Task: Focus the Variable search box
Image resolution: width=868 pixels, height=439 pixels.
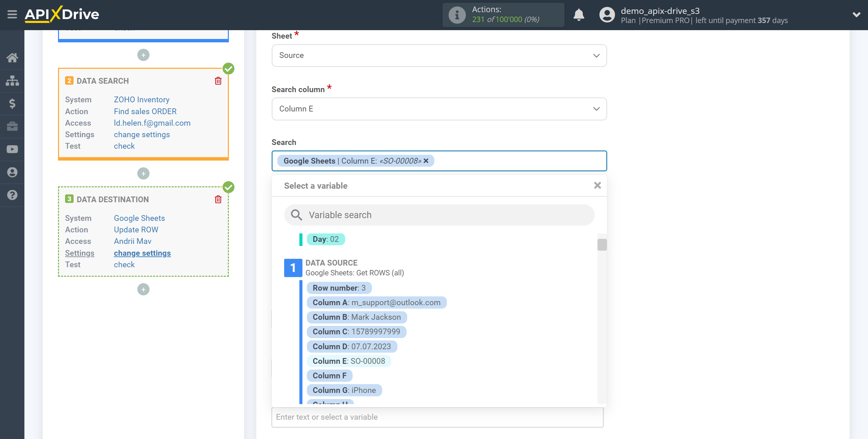Action: click(x=439, y=215)
